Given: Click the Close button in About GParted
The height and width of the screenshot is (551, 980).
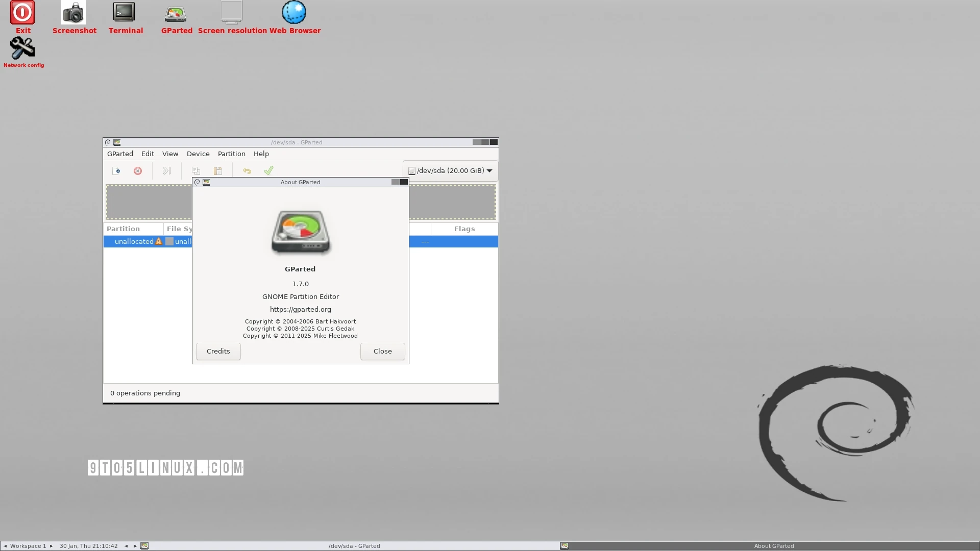Looking at the screenshot, I should click(x=382, y=350).
